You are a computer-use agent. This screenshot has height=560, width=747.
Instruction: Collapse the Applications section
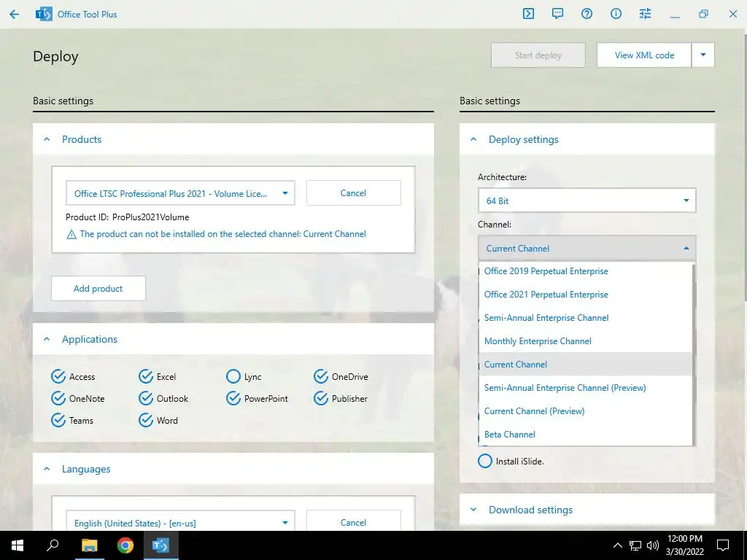point(47,340)
